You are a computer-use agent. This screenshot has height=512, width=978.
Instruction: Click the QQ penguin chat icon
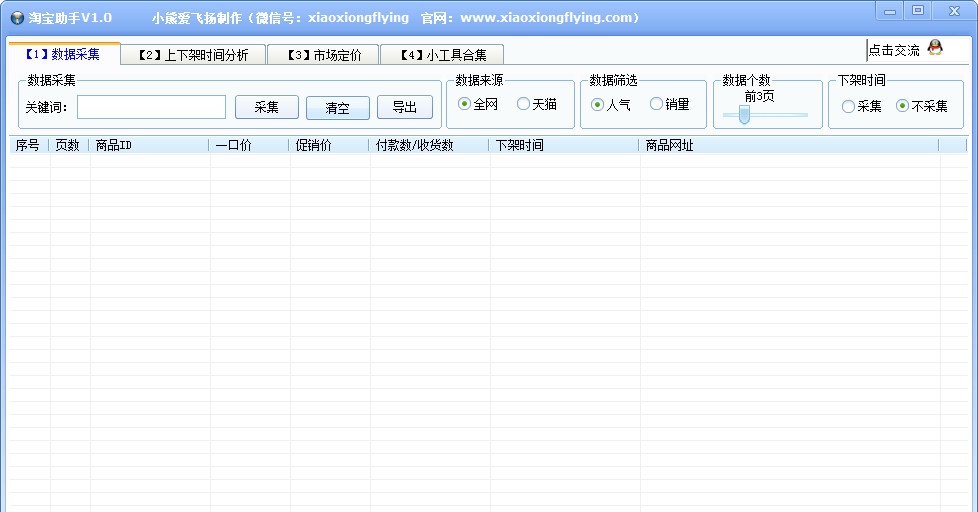point(935,47)
